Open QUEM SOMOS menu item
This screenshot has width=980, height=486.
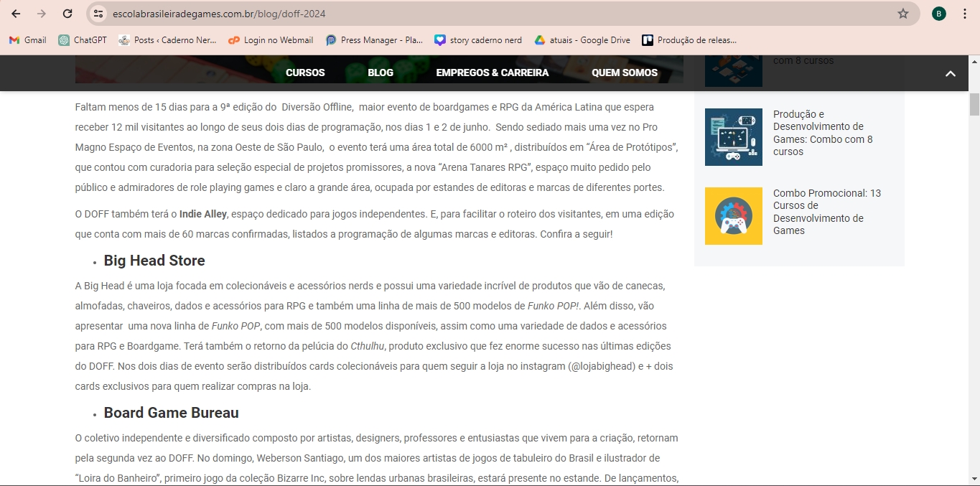pos(625,73)
